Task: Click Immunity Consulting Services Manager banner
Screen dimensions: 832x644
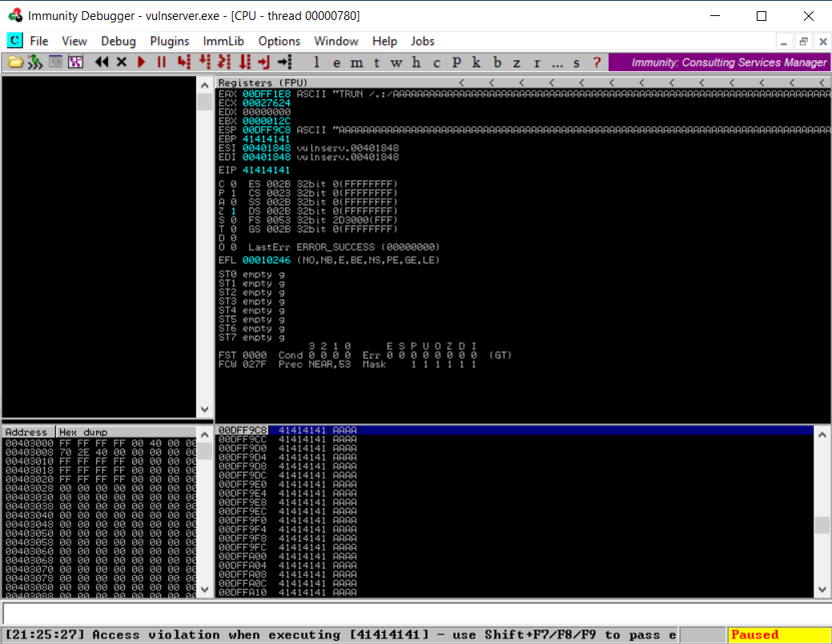Action: pos(720,62)
